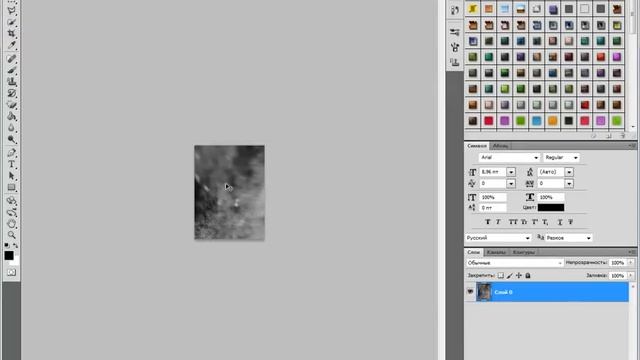Select the 3D Orbit camera tool
The width and height of the screenshot is (640, 360).
pyautogui.click(x=11, y=212)
